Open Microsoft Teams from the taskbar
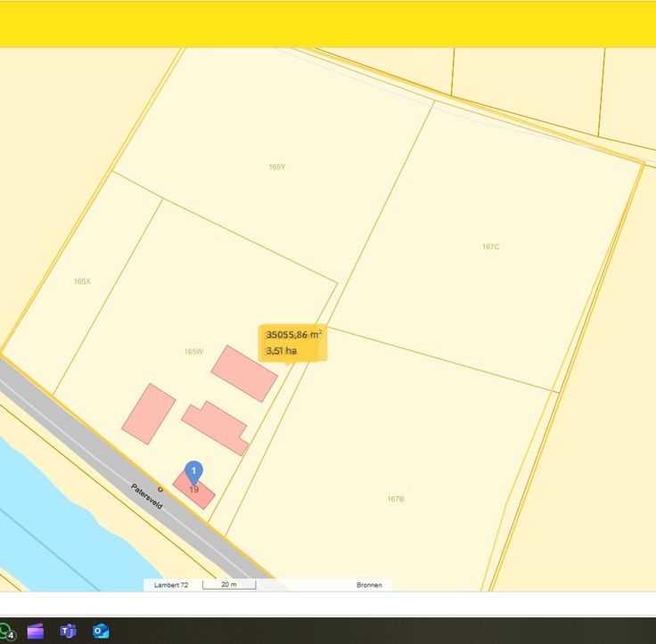Viewport: 656px width, 644px height. [68, 631]
